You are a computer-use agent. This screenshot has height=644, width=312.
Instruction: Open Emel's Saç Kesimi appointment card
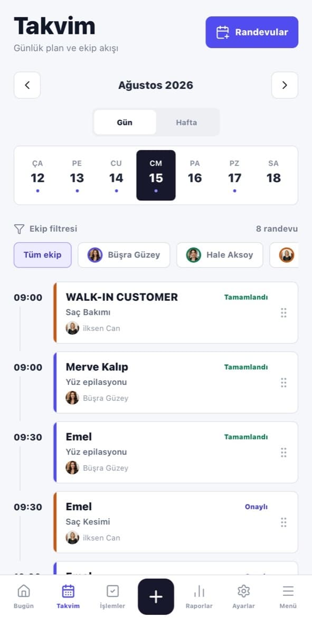point(176,522)
